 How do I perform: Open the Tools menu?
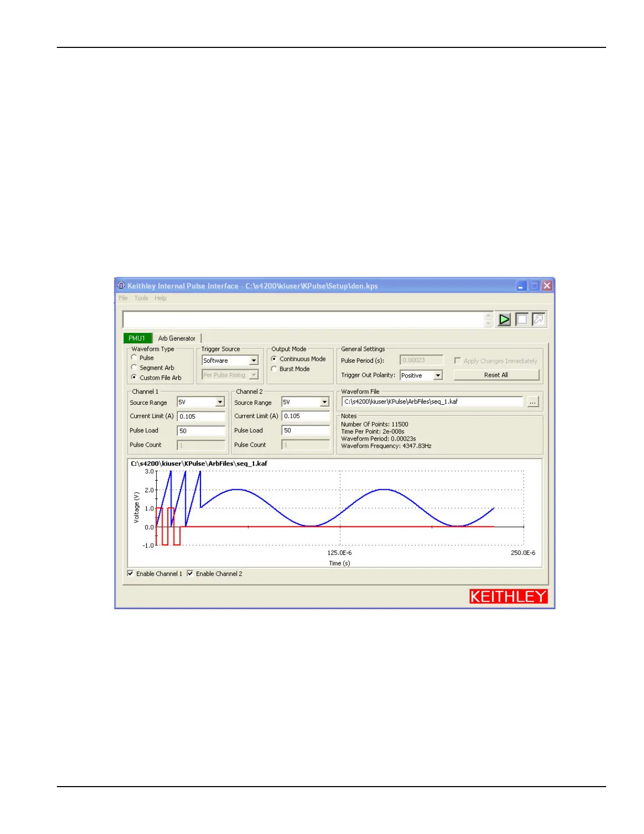pos(141,298)
